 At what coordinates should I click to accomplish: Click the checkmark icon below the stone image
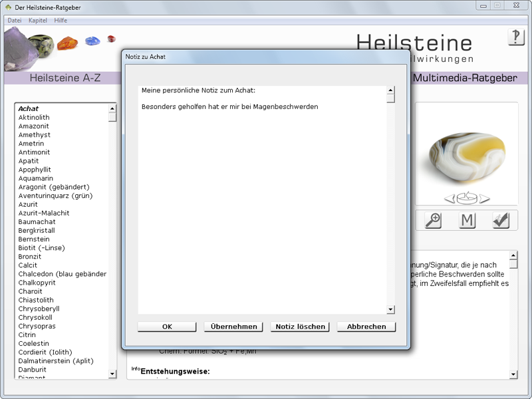pyautogui.click(x=501, y=220)
